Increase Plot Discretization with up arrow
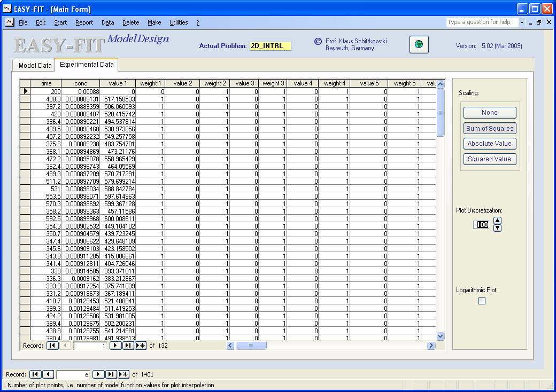The height and width of the screenshot is (392, 556). [x=497, y=221]
